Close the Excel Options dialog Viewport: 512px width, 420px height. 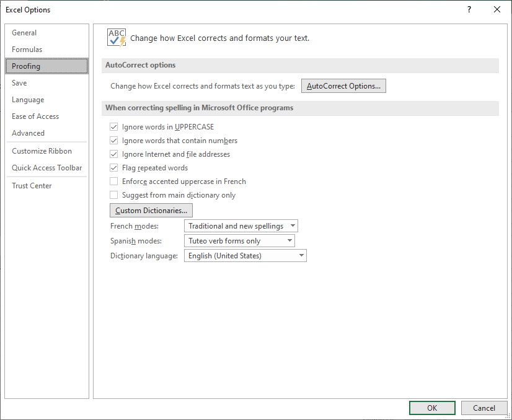tap(497, 9)
